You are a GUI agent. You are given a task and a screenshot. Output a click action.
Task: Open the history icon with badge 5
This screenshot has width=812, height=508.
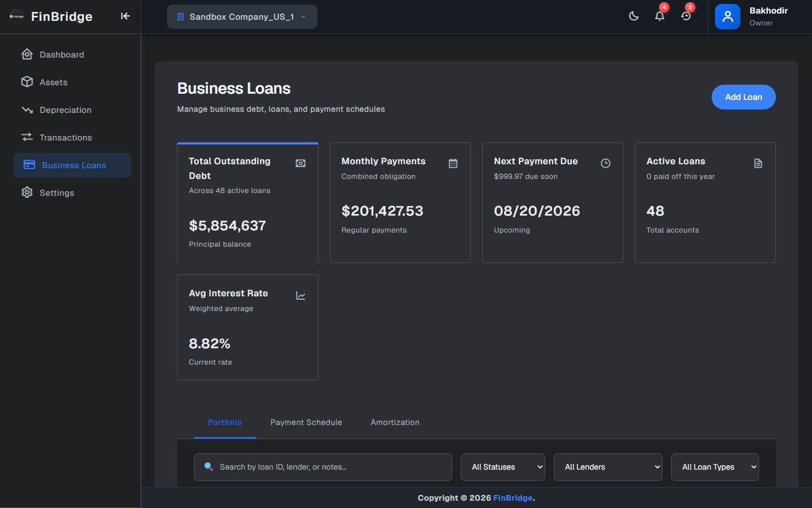(686, 16)
